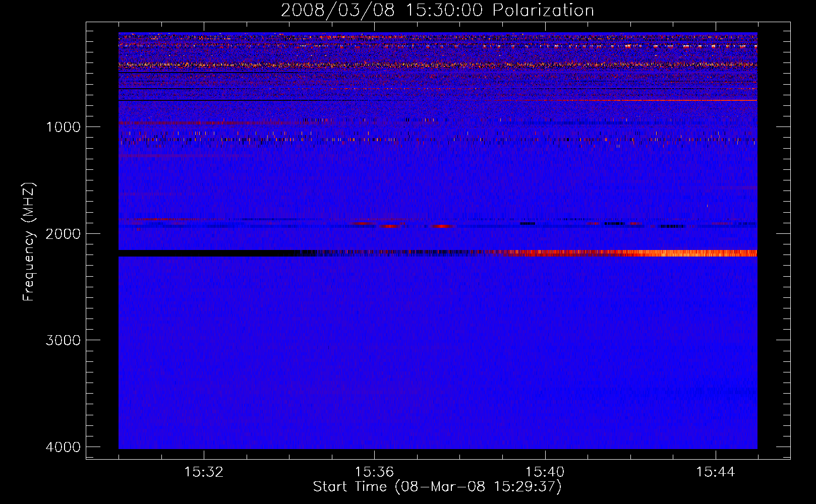Click the 'Frequency (MHZ)' axis title
This screenshot has height=504, width=816.
pos(29,242)
